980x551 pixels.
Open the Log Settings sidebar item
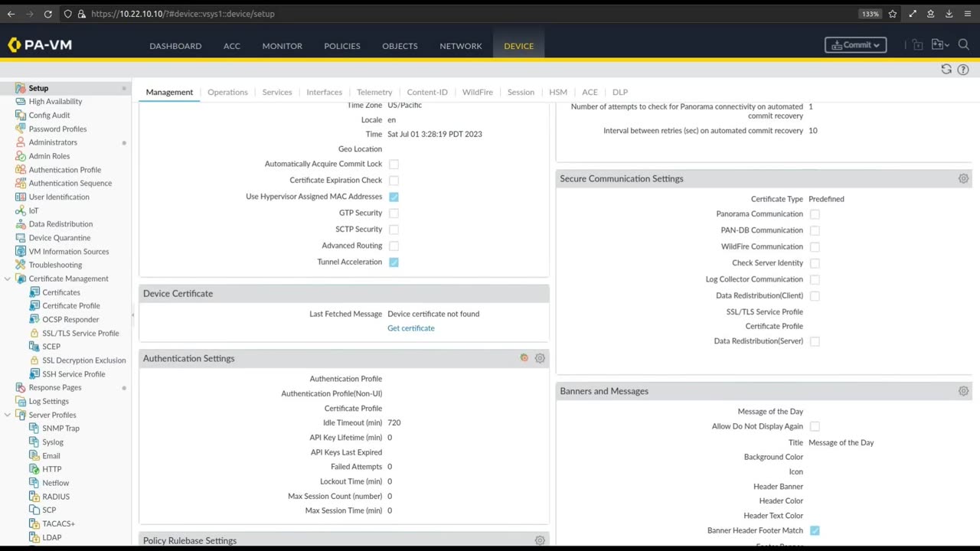(48, 401)
